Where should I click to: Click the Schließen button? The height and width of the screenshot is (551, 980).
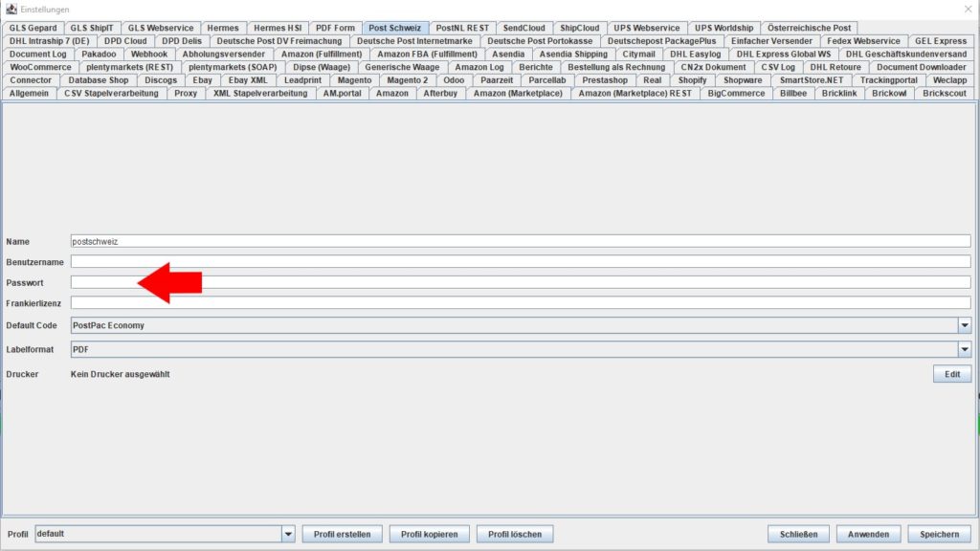[798, 534]
